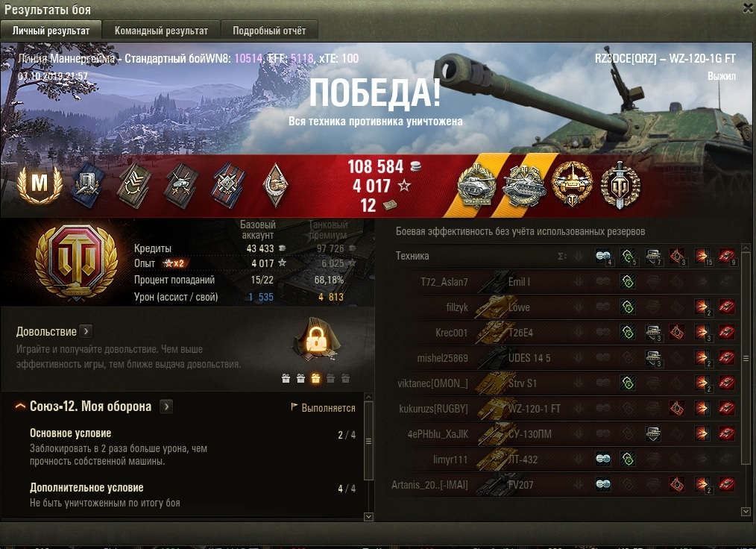Click the gold tank achievement medal with wreath

tap(572, 183)
